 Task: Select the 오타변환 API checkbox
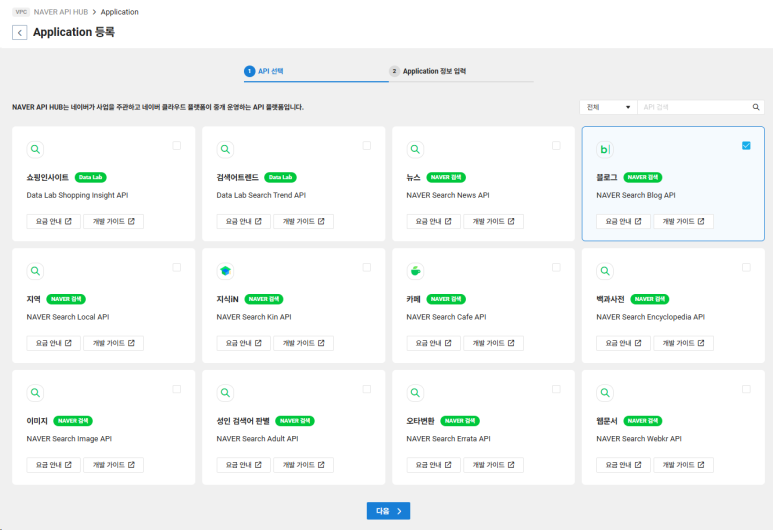(x=556, y=389)
